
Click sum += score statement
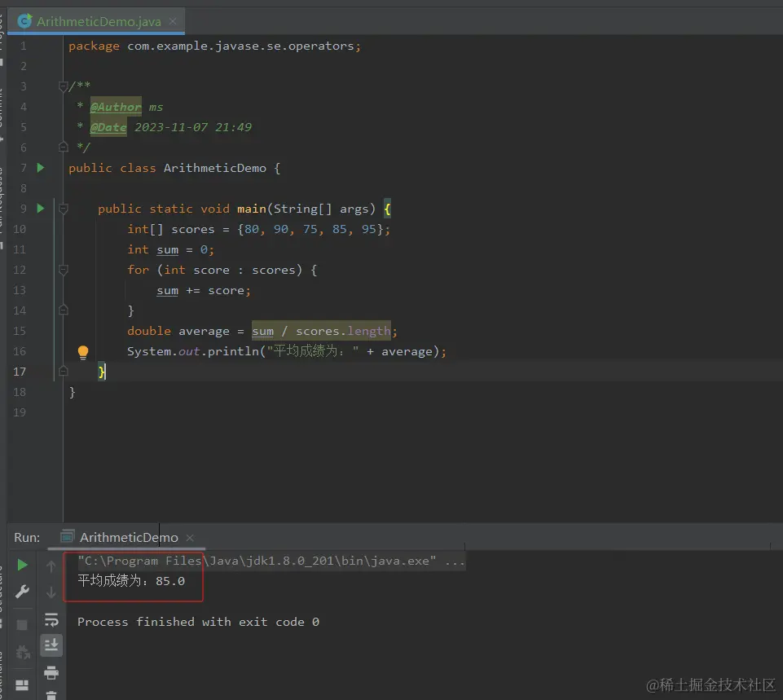coord(204,291)
